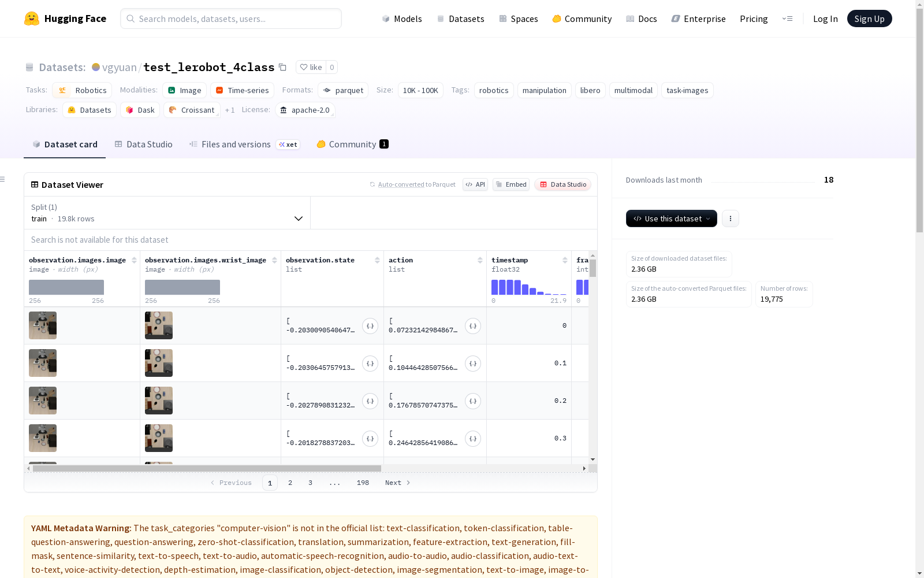Follow the Auto-converted to Parquet link
The width and height of the screenshot is (924, 578).
(x=412, y=184)
